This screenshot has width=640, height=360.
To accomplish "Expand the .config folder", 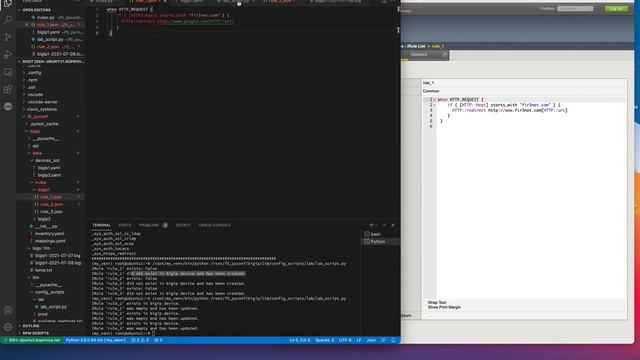I will [35, 73].
